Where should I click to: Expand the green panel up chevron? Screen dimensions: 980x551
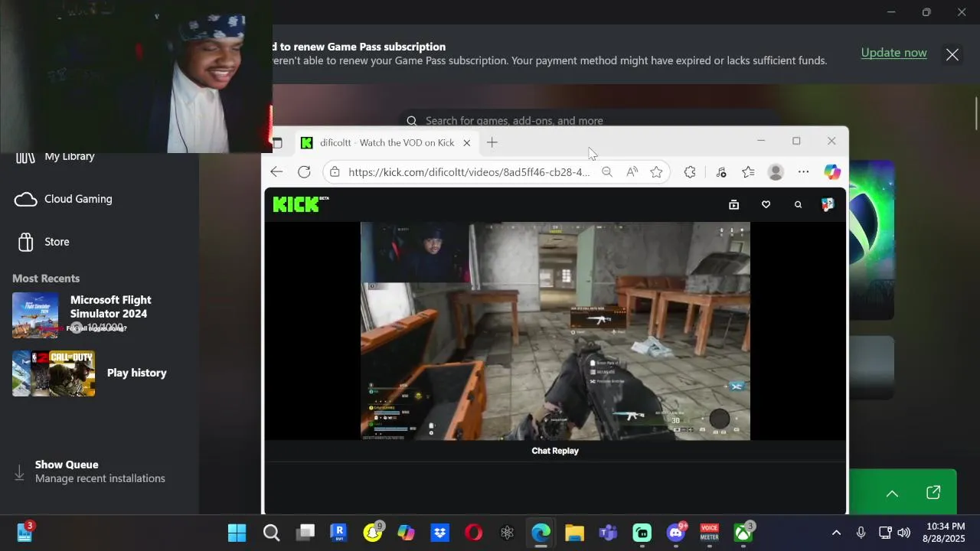[892, 494]
